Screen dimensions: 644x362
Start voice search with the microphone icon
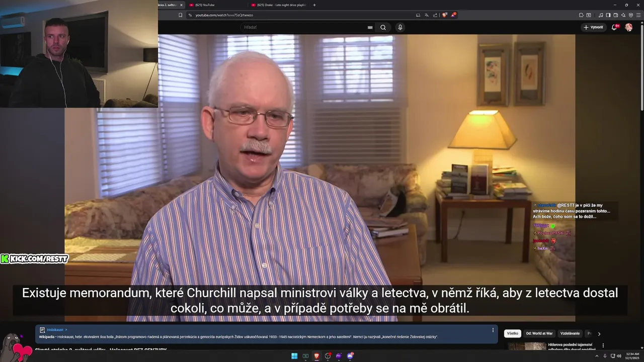[x=400, y=27]
